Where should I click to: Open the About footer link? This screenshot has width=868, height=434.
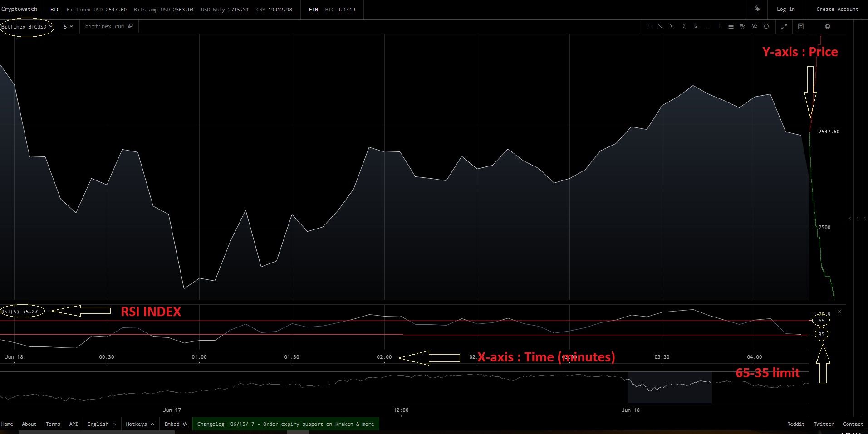point(29,424)
